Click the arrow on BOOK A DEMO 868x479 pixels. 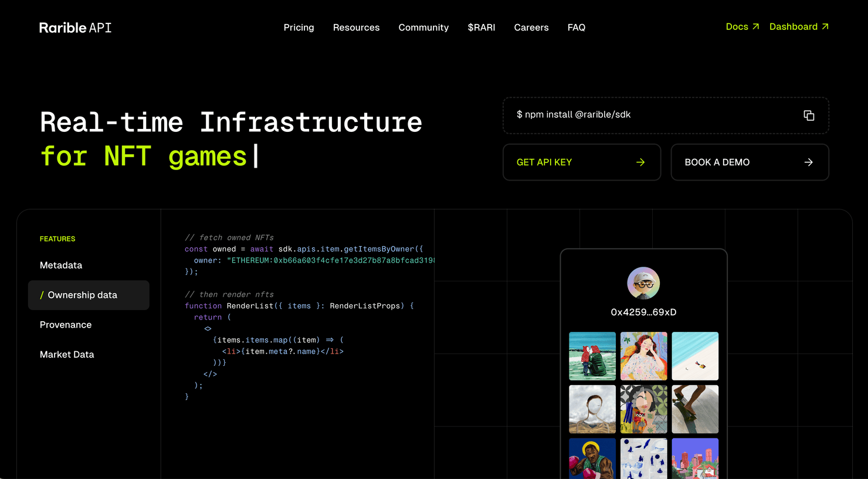pyautogui.click(x=808, y=162)
